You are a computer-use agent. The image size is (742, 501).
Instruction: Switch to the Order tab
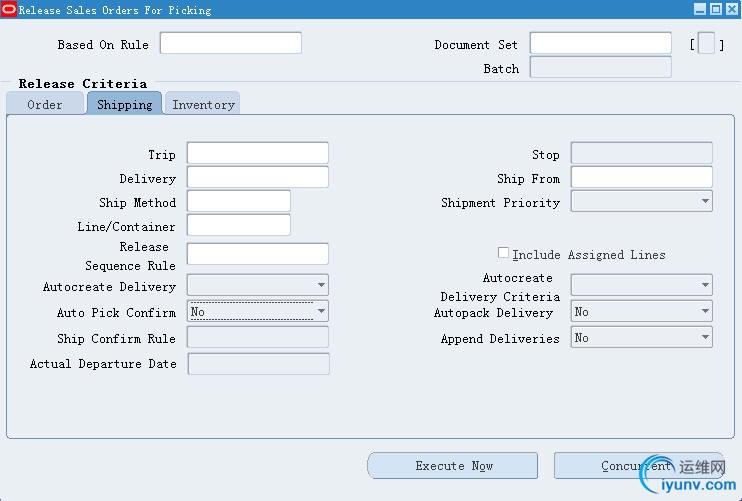[45, 104]
